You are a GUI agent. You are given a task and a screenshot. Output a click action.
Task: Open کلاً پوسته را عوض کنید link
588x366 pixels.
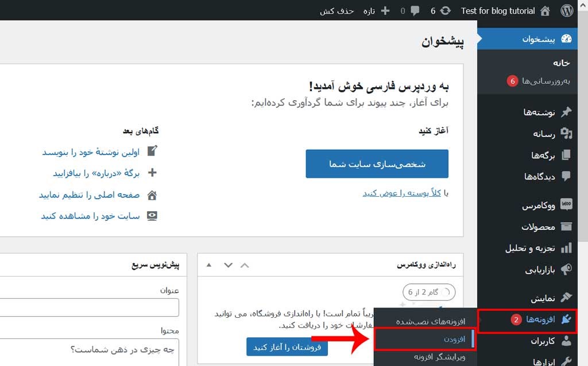tap(401, 193)
